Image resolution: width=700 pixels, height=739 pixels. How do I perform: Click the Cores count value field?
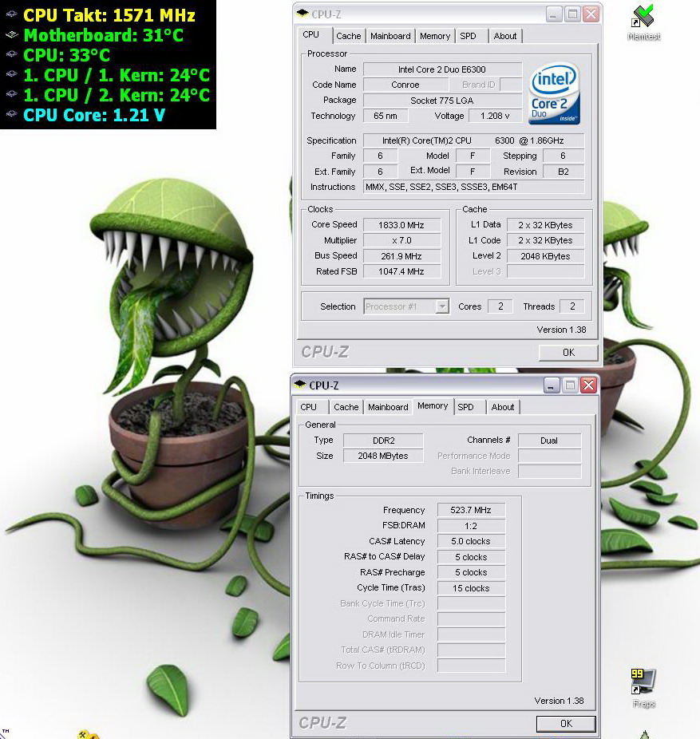pyautogui.click(x=500, y=306)
